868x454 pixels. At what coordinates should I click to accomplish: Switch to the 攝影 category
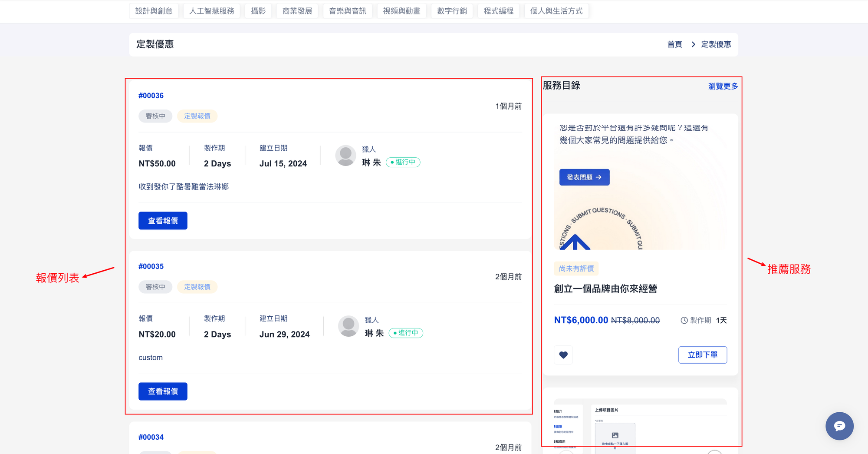click(x=258, y=11)
